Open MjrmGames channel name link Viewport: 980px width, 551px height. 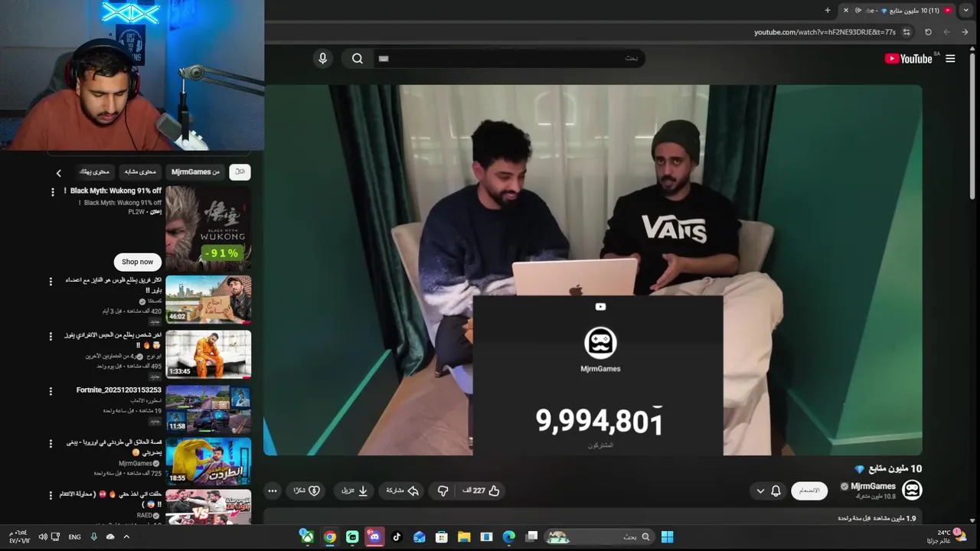tap(874, 486)
